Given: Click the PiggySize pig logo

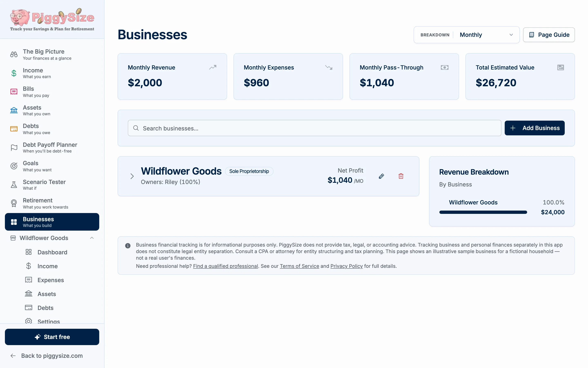Looking at the screenshot, I should 52,19.
